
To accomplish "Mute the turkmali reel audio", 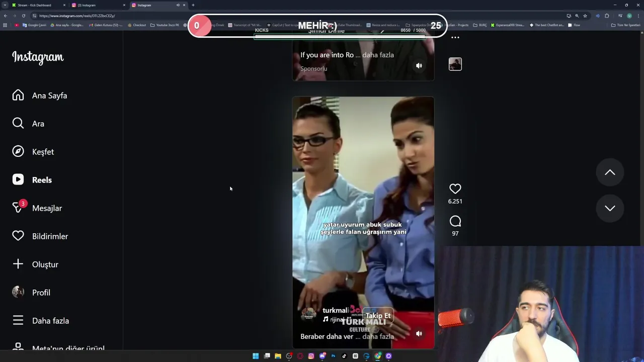I will pos(419,333).
